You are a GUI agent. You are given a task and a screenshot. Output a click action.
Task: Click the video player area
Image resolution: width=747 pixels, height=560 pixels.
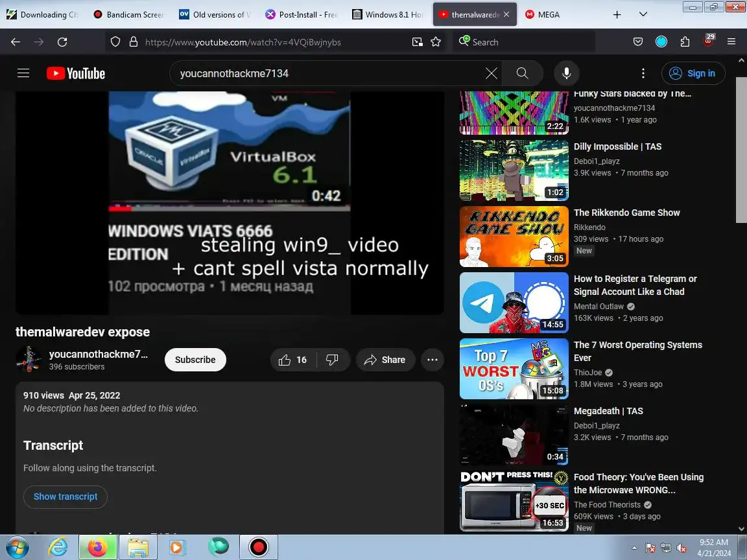click(x=230, y=203)
